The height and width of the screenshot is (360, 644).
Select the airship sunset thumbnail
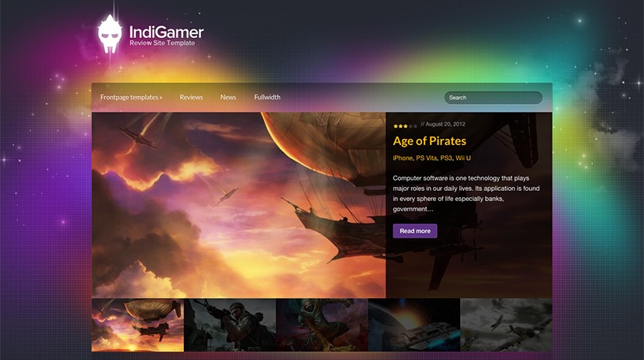pos(137,325)
